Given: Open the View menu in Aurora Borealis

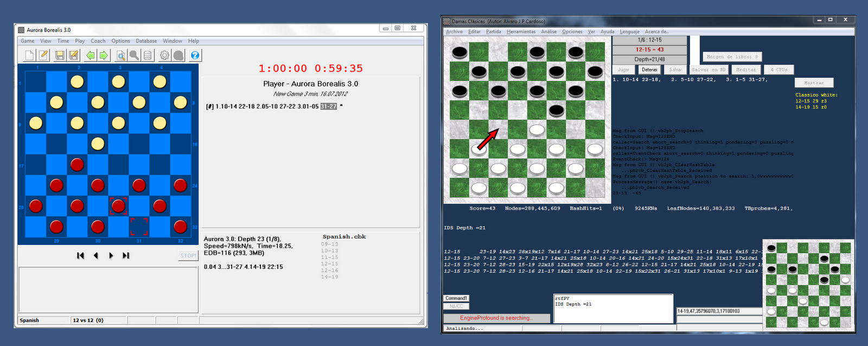Looking at the screenshot, I should (x=46, y=41).
